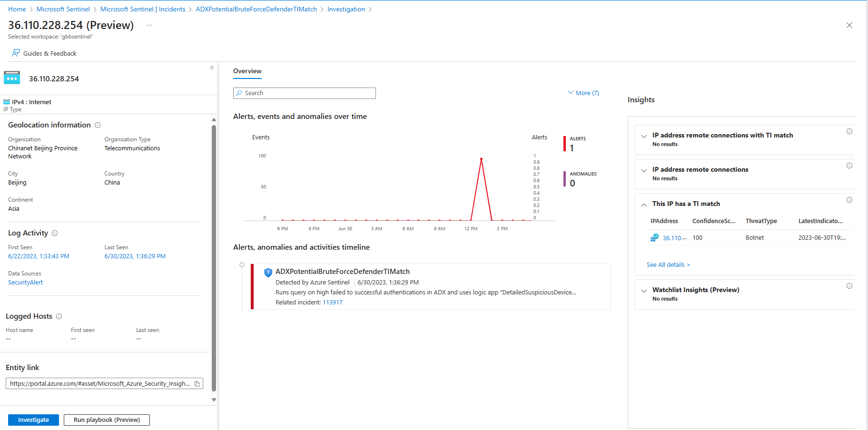The image size is (868, 430).
Task: Show info for Logged Hosts
Action: click(59, 316)
